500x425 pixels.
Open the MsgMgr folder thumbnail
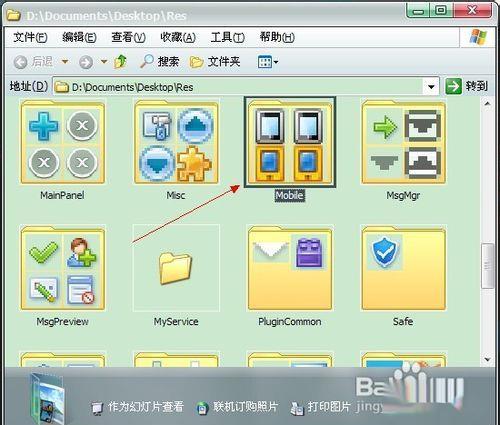(x=404, y=142)
